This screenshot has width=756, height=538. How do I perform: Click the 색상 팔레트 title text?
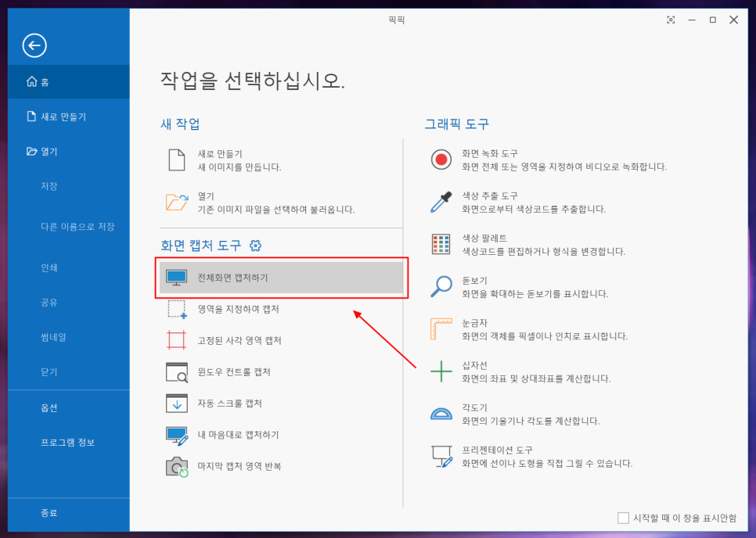[484, 239]
